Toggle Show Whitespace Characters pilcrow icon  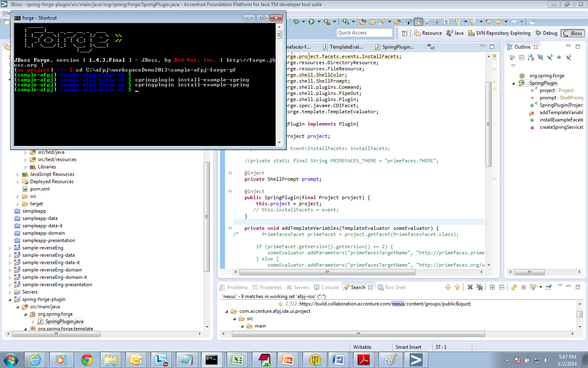point(446,22)
